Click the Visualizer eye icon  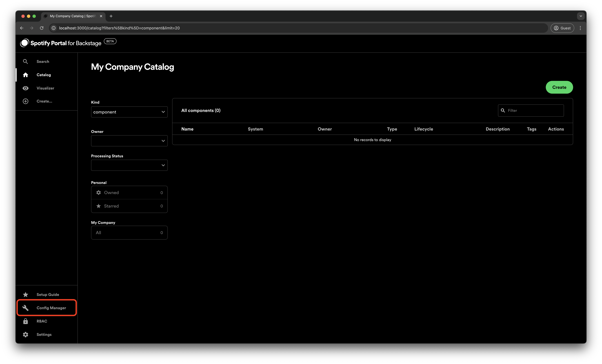25,88
